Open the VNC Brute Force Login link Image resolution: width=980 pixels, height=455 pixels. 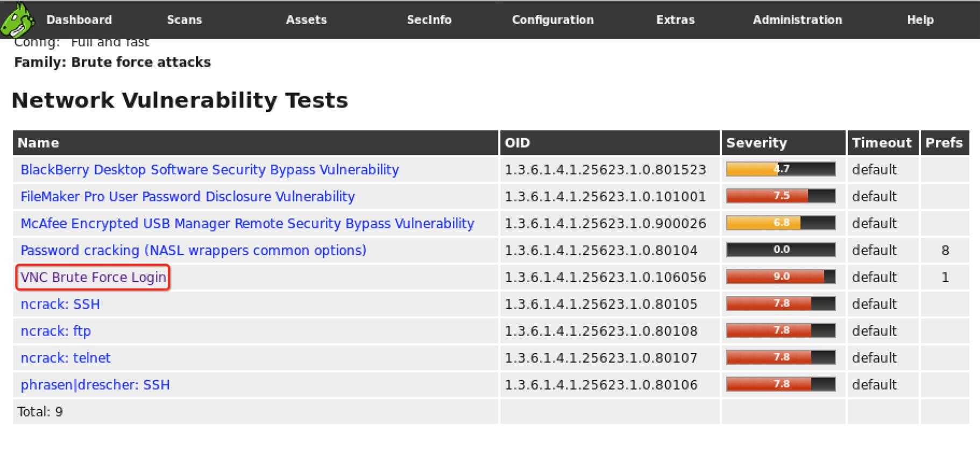[x=93, y=277]
